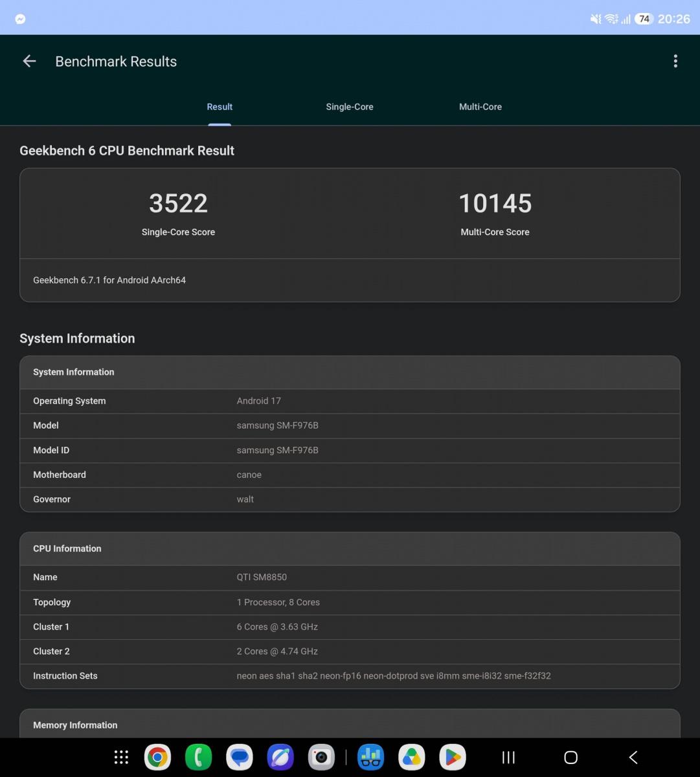Tap the Messenger notification icon in the status bar
700x777 pixels.
20,19
